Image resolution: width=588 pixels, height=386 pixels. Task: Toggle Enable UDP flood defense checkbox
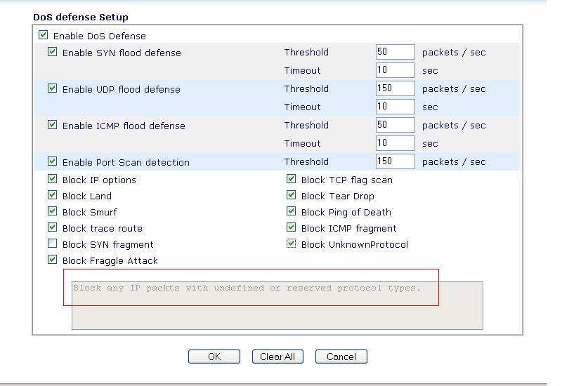[53, 88]
